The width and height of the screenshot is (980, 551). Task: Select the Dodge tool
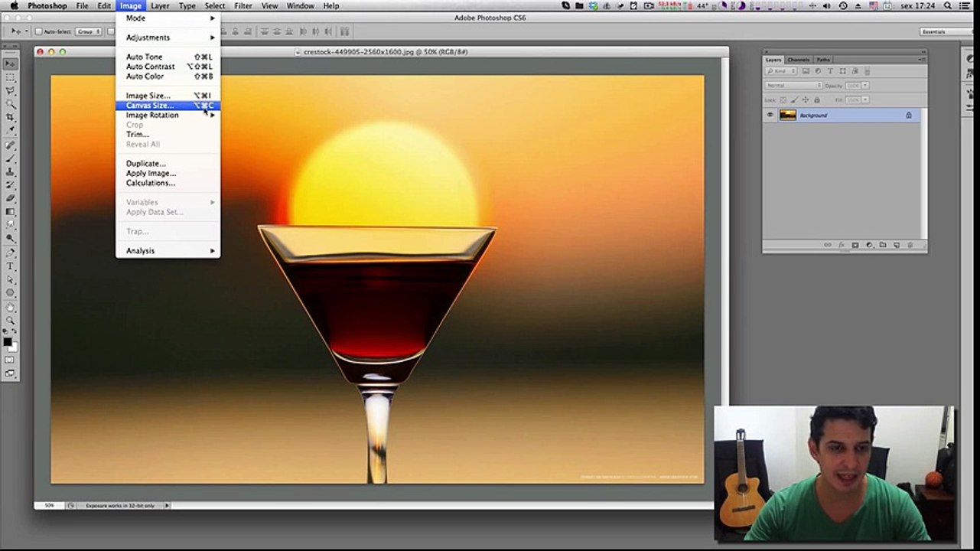click(11, 238)
